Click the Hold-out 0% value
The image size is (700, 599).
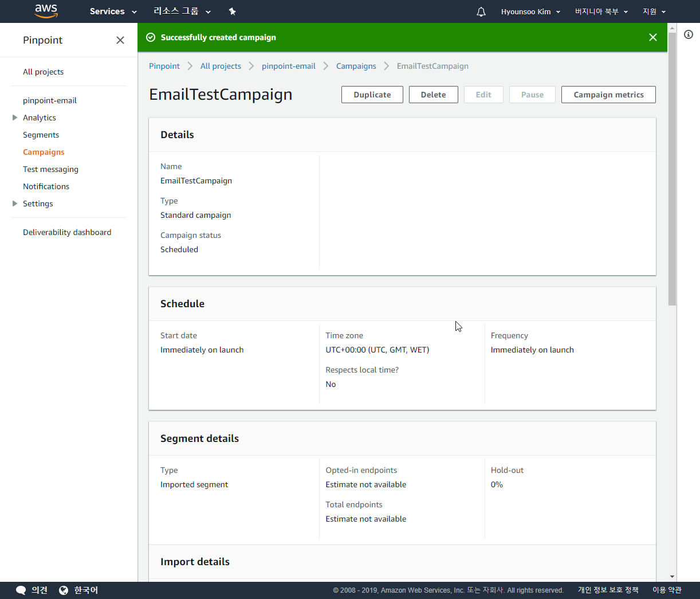coord(497,484)
